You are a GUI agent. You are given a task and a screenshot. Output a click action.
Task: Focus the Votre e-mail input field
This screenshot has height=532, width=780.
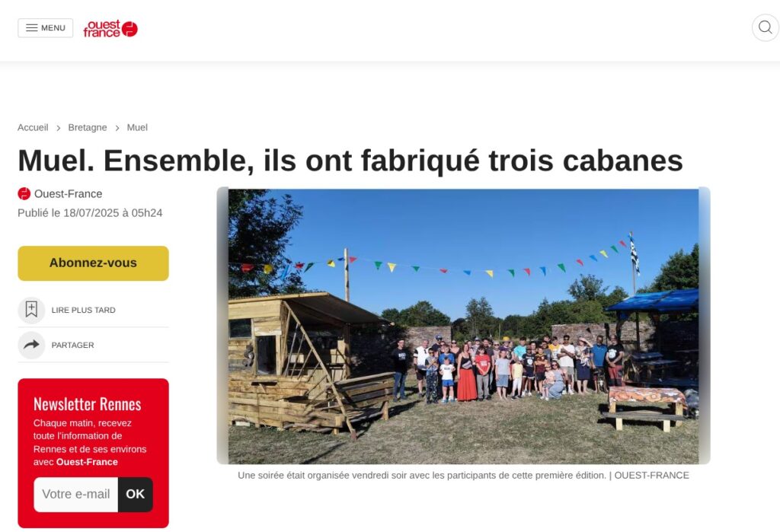tap(75, 494)
